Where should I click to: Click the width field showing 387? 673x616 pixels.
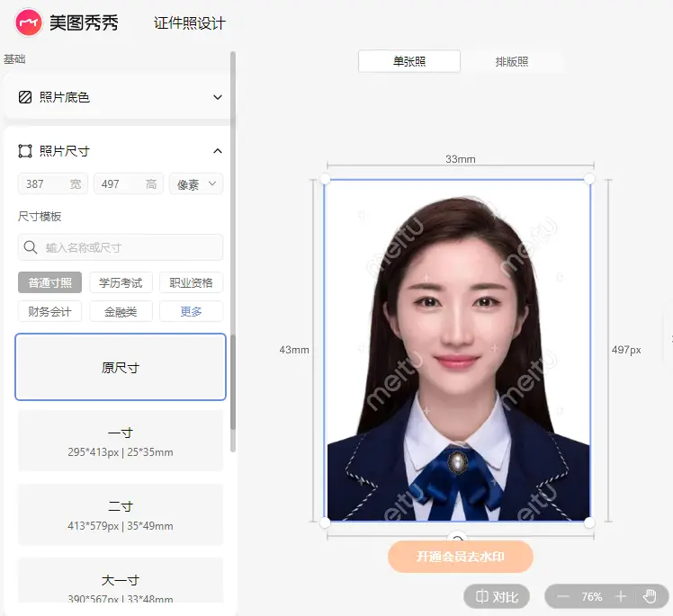tap(53, 184)
